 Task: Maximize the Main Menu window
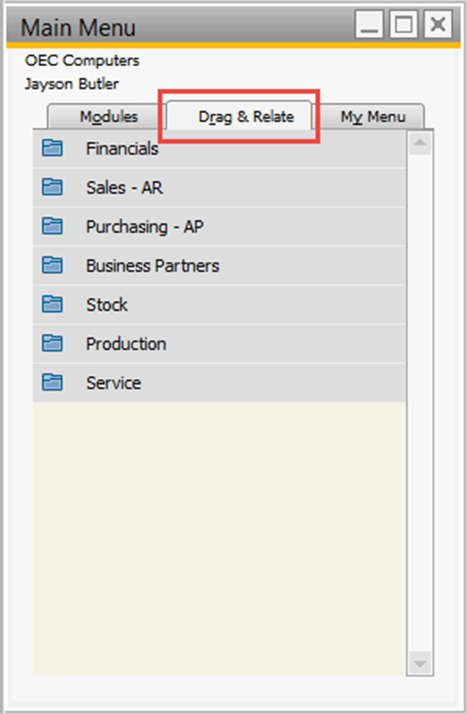403,25
